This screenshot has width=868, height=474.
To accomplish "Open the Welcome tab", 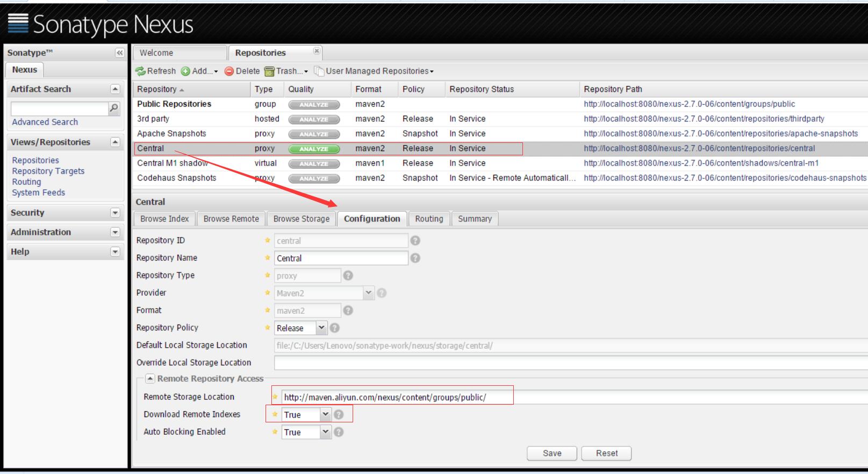I will click(180, 53).
